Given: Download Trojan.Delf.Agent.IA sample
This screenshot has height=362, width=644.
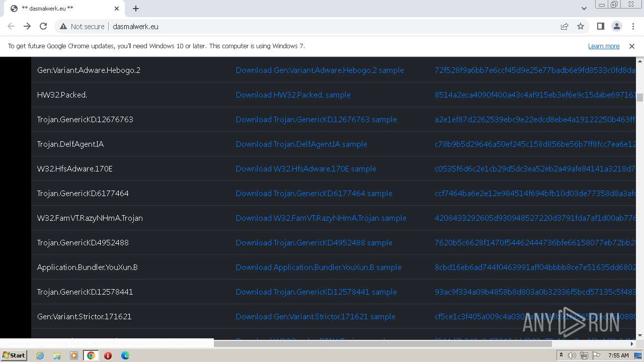Looking at the screenshot, I should [301, 144].
